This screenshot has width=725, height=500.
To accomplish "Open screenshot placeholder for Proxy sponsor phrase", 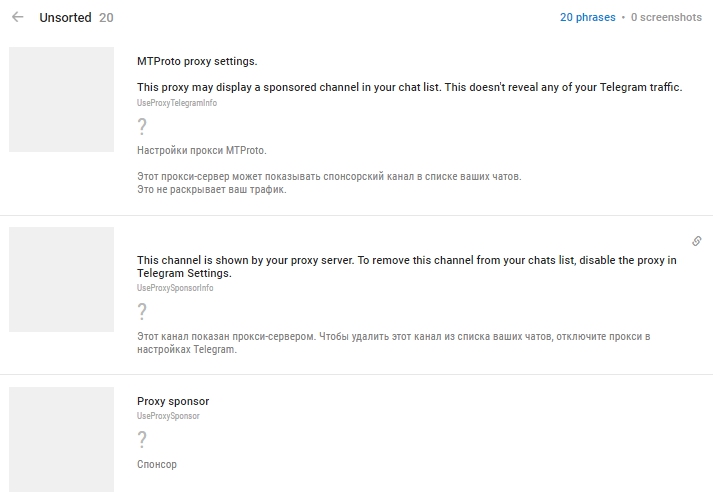I will pos(61,439).
